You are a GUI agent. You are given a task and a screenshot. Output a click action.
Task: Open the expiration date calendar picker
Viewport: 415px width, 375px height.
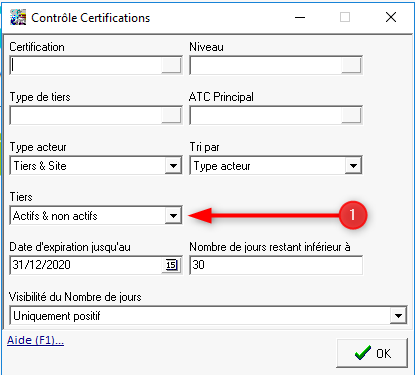[x=171, y=265]
